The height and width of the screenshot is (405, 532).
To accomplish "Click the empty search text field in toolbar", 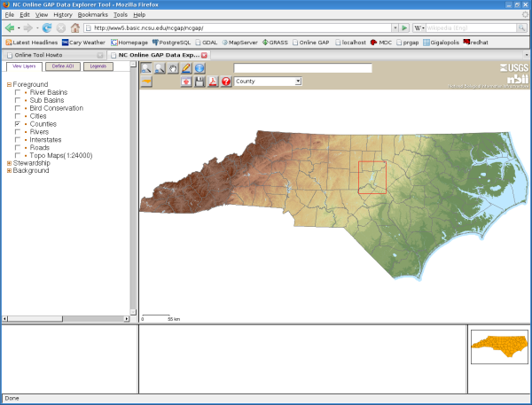I will coord(302,68).
